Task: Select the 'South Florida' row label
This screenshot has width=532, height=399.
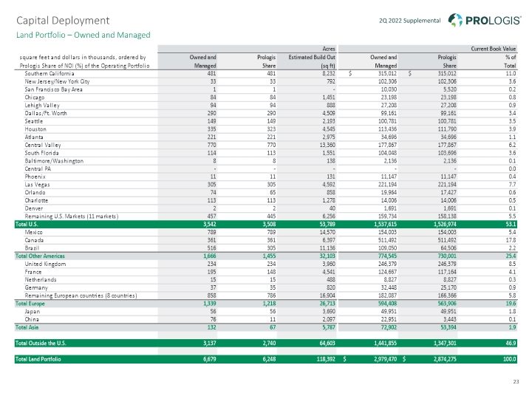Action: click(x=41, y=153)
